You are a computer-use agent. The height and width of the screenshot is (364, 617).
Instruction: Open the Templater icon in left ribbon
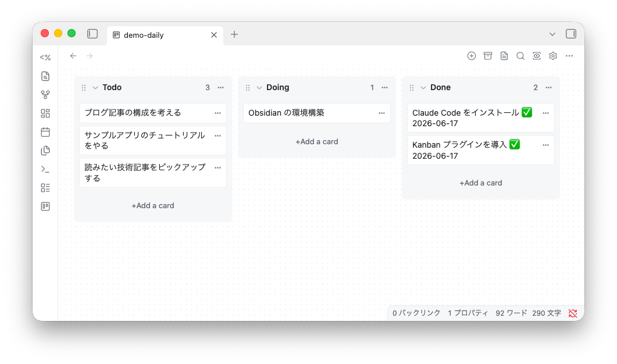[x=45, y=58]
